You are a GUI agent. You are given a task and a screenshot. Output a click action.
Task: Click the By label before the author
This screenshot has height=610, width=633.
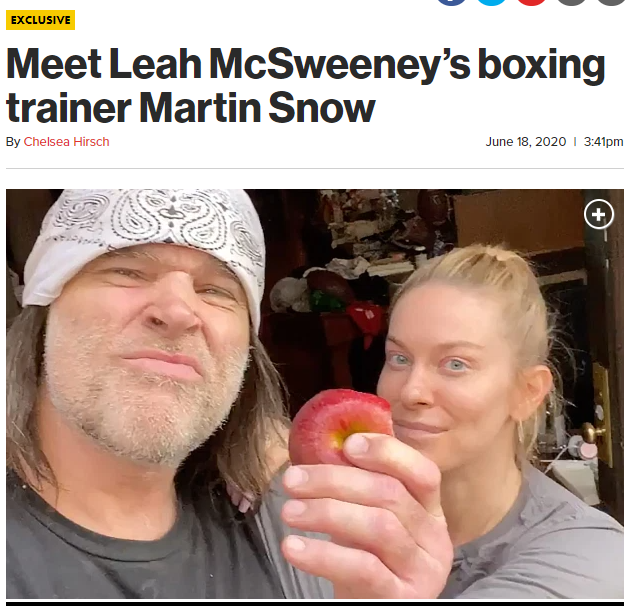13,142
